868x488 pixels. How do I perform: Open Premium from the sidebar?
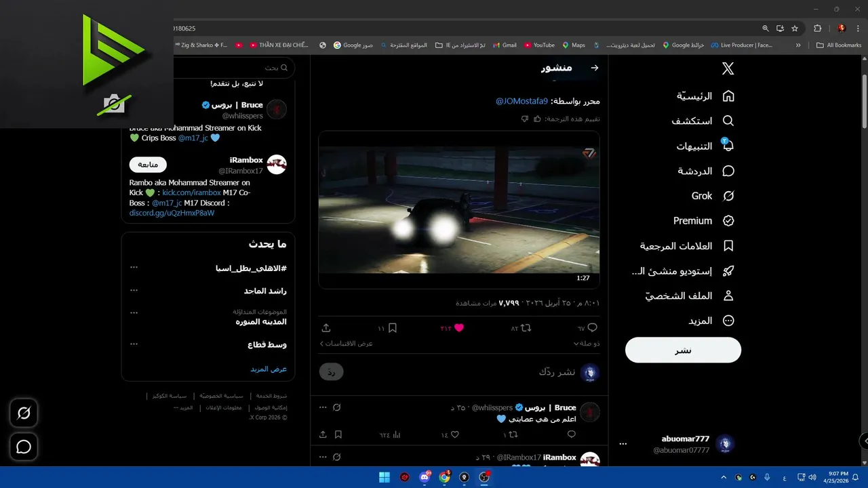pos(704,221)
